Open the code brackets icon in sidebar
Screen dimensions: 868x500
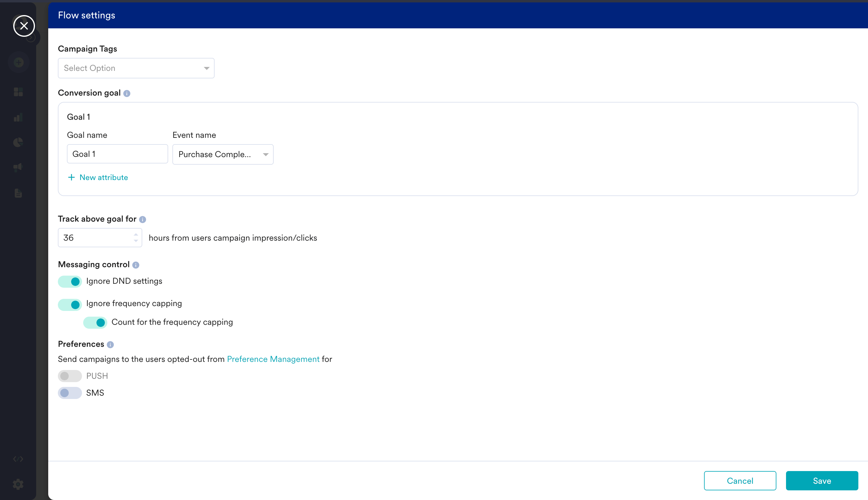(18, 459)
